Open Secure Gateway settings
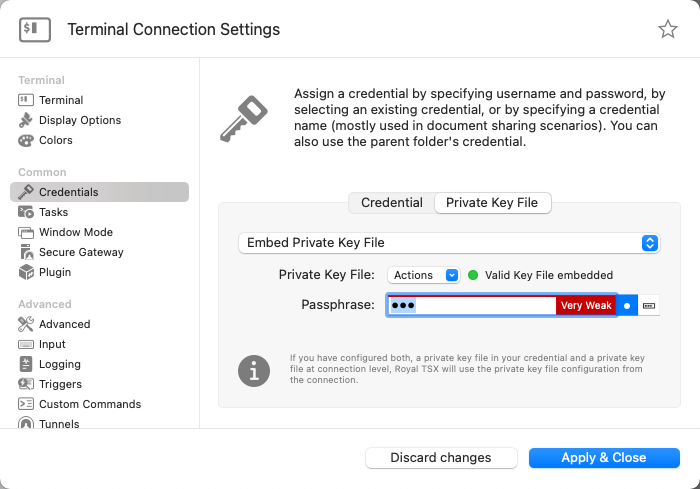700x489 pixels. point(81,252)
